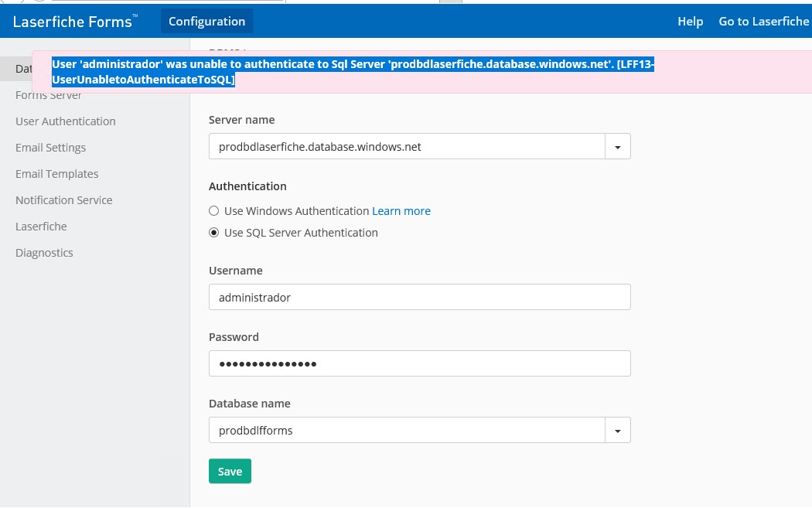Open Forms Server settings
812x508 pixels.
[x=49, y=96]
